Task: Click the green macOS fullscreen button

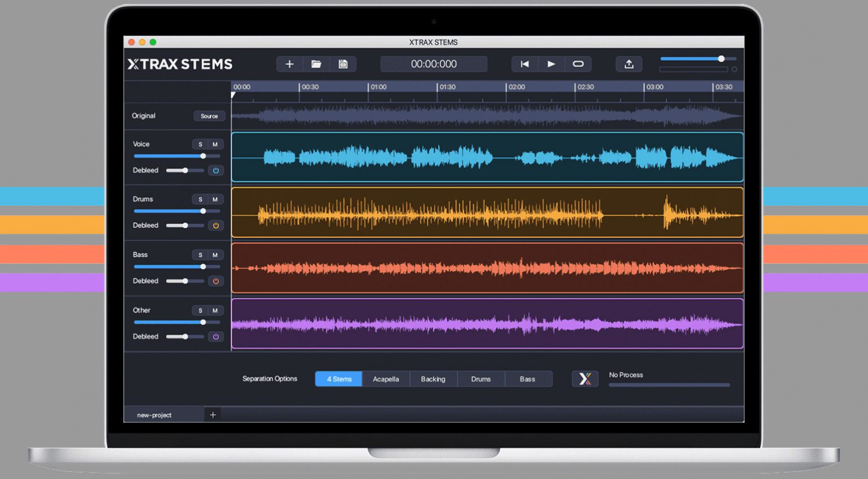Action: (153, 42)
